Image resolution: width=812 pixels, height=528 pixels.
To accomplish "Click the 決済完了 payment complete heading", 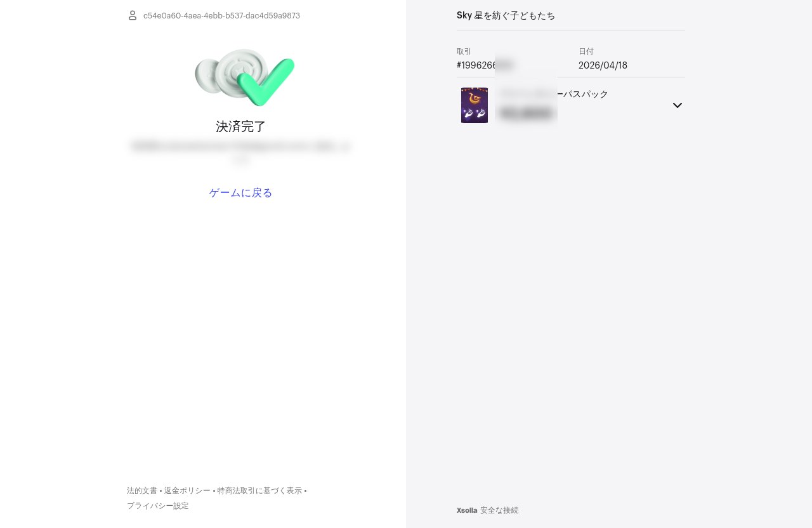I will (x=241, y=126).
